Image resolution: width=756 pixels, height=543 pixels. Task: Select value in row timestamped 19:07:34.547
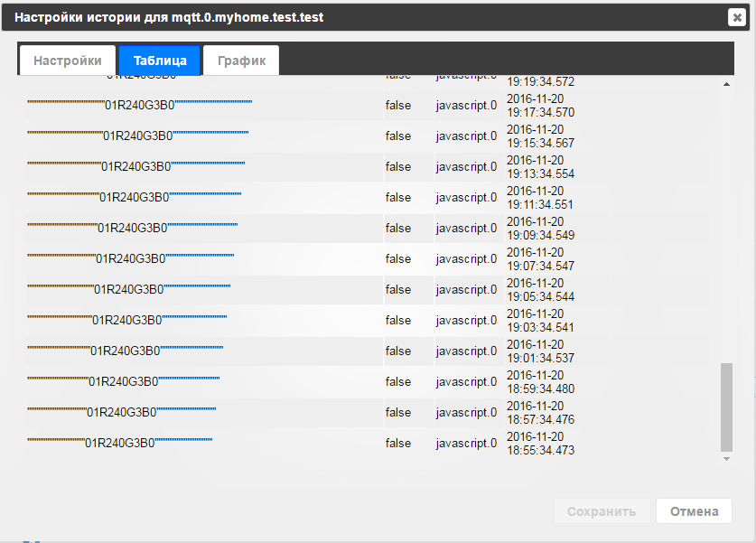[x=131, y=258]
